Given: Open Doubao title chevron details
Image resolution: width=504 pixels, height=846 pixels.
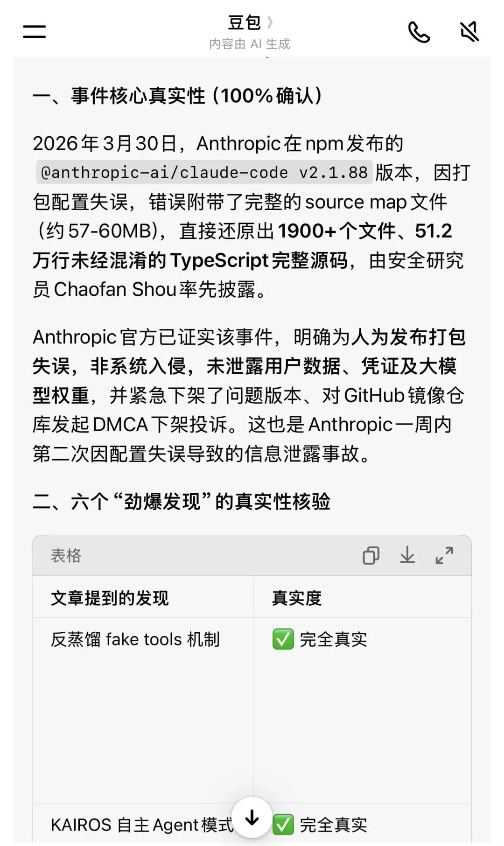Looking at the screenshot, I should coord(270,22).
